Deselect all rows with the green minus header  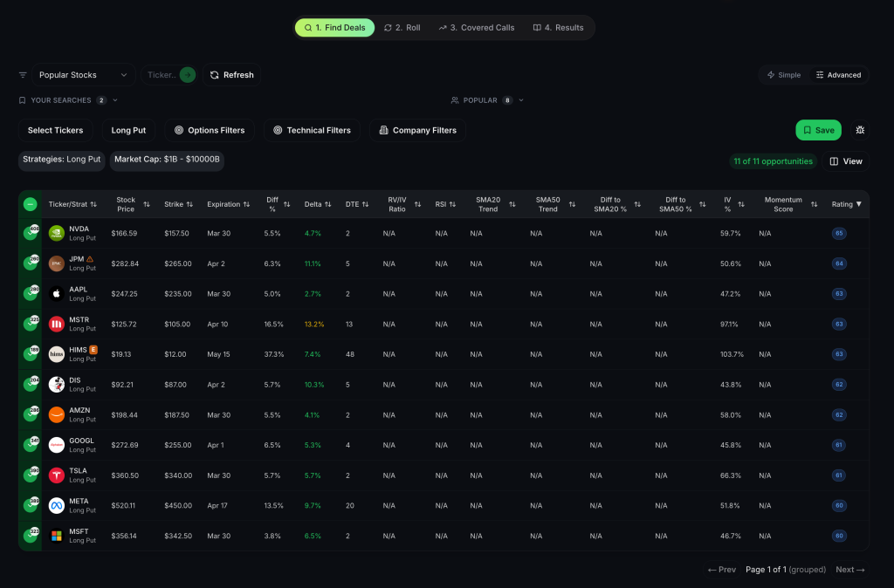click(29, 204)
